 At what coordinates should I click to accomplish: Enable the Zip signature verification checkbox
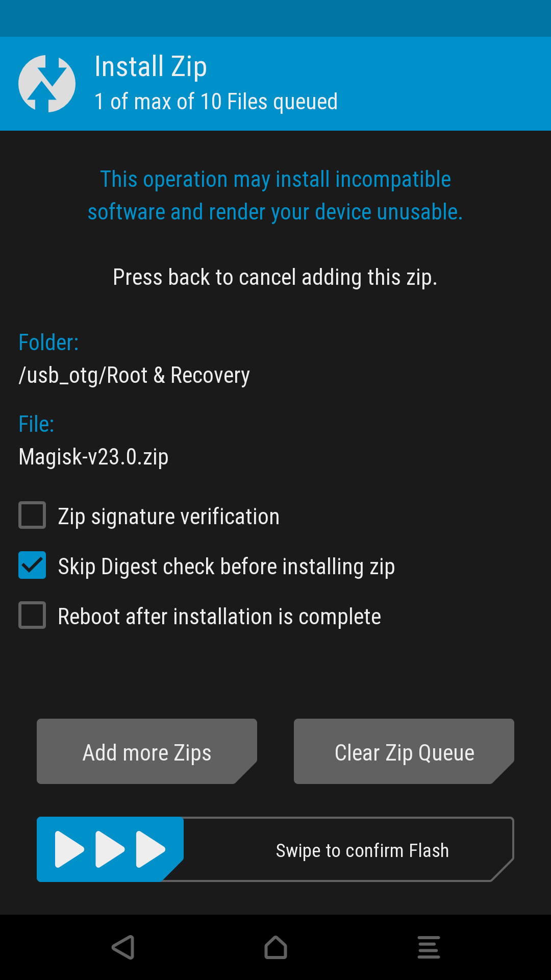[32, 515]
